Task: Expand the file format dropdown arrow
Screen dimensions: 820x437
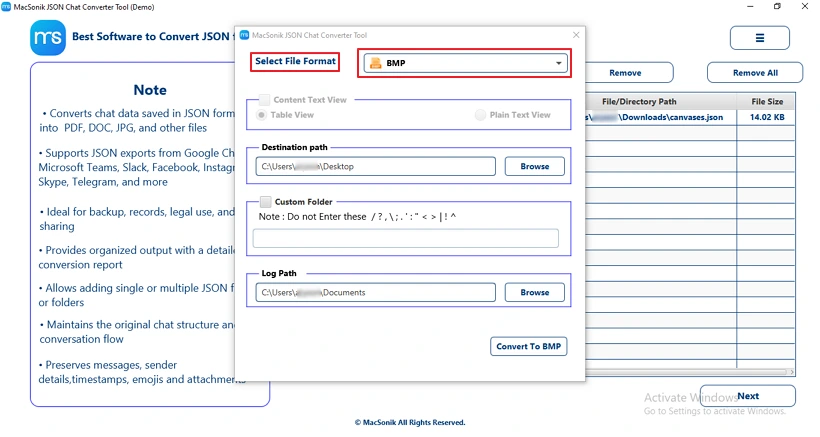Action: point(559,63)
